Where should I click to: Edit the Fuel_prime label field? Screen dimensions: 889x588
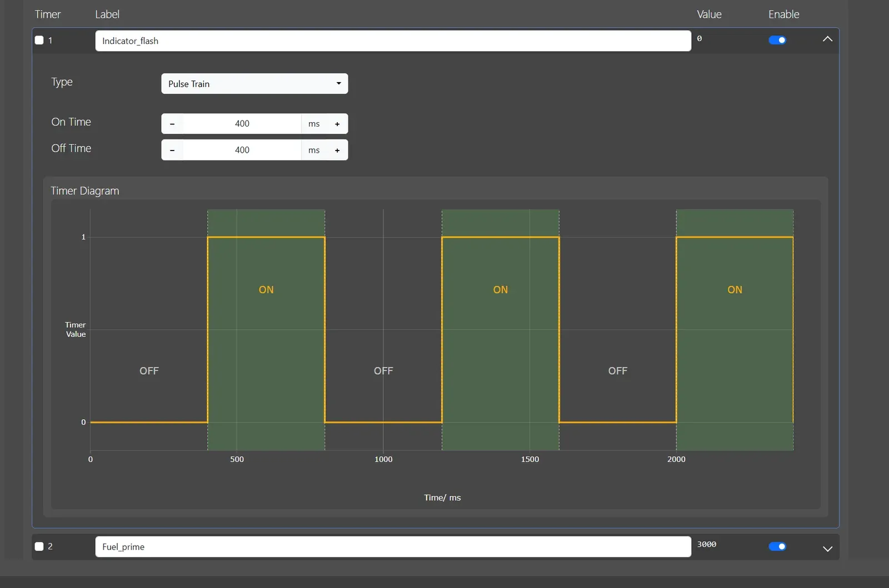[393, 546]
